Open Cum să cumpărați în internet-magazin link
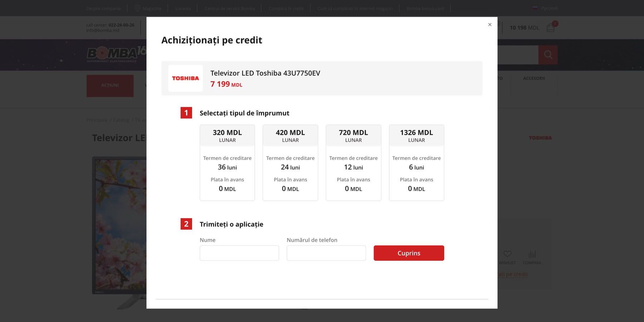644x322 pixels. (x=355, y=8)
